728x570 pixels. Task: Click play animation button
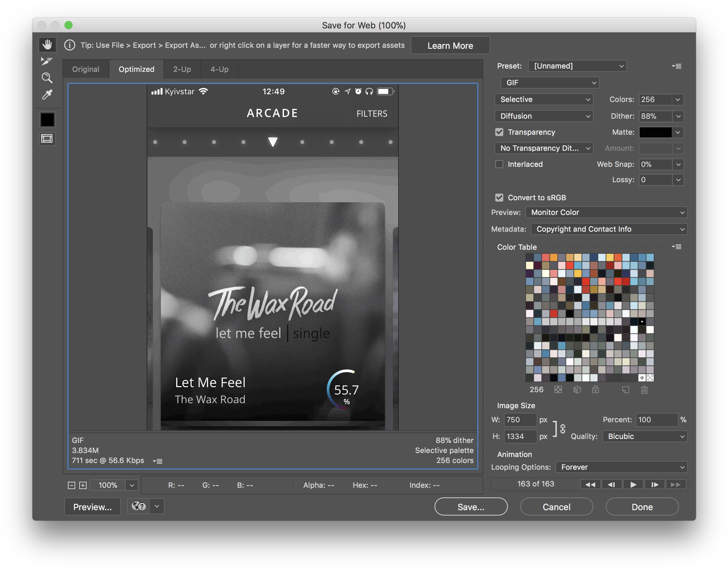(633, 484)
